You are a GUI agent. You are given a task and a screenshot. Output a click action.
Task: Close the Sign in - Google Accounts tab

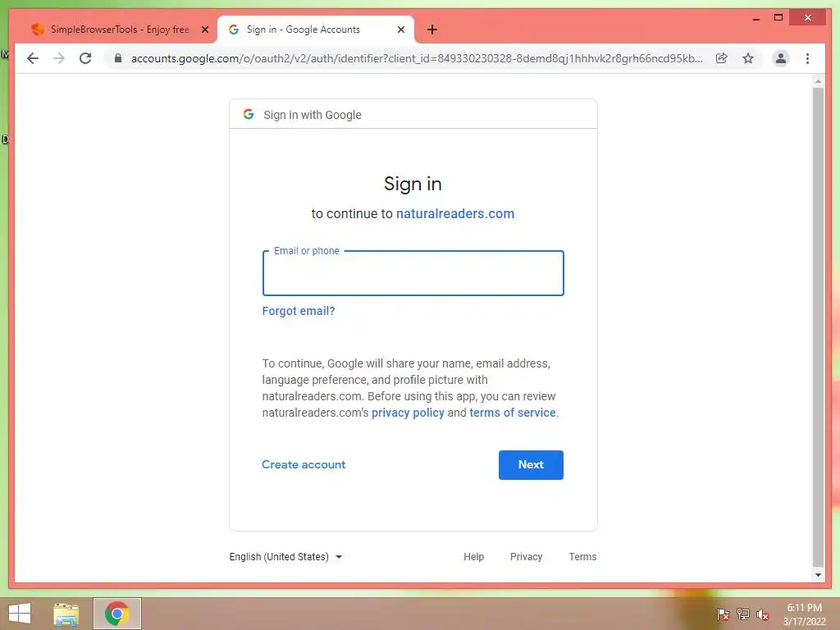[x=400, y=30]
